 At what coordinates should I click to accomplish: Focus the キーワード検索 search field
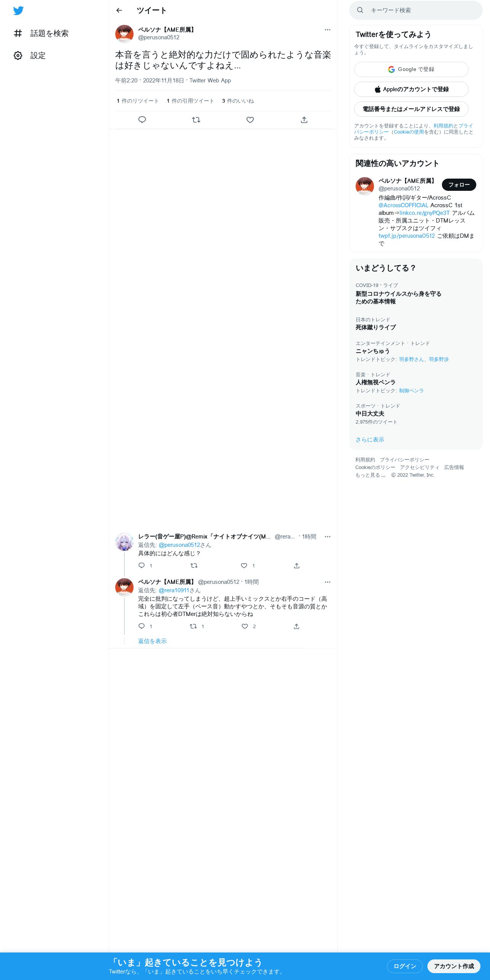pyautogui.click(x=416, y=10)
